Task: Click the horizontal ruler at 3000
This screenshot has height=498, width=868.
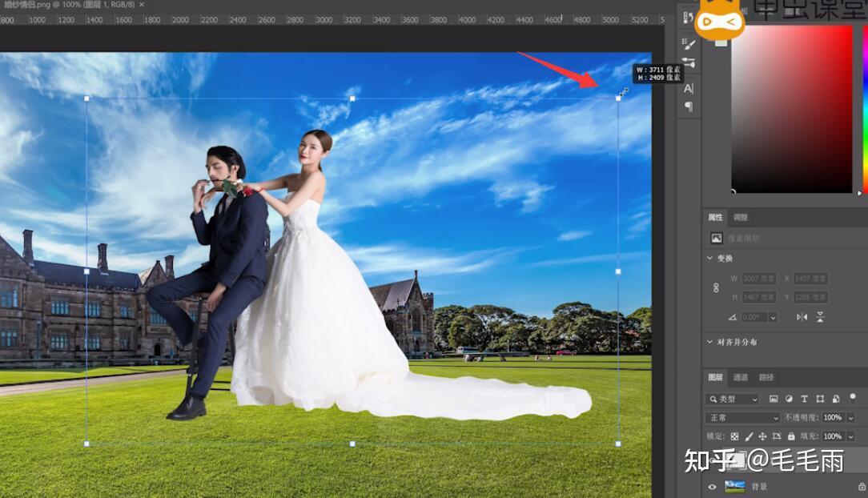Action: (324, 20)
